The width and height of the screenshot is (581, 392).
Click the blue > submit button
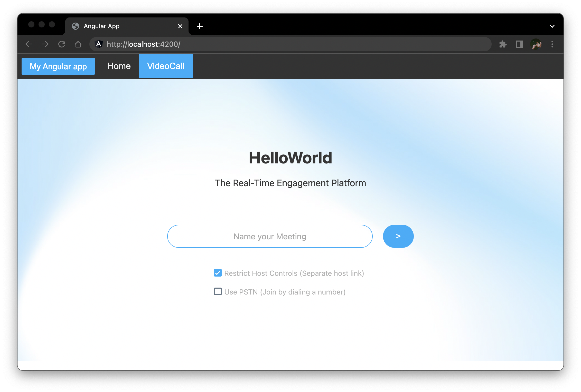(x=398, y=236)
